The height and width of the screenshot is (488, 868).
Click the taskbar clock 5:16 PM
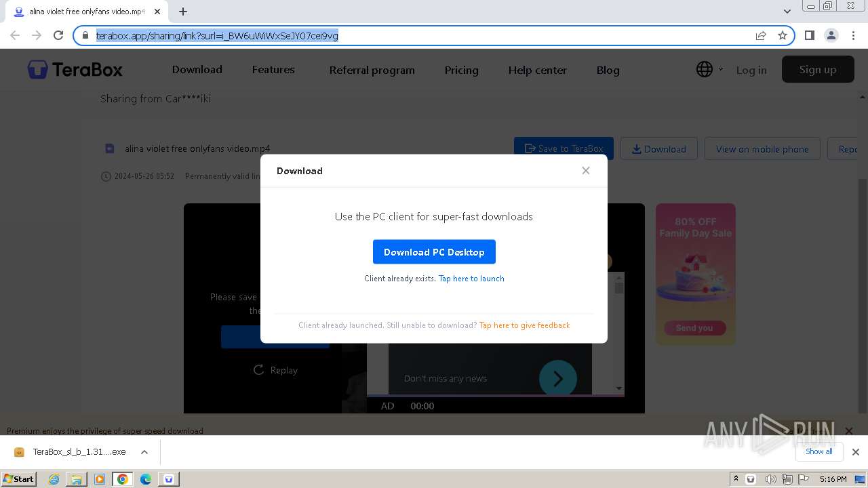pyautogui.click(x=833, y=479)
